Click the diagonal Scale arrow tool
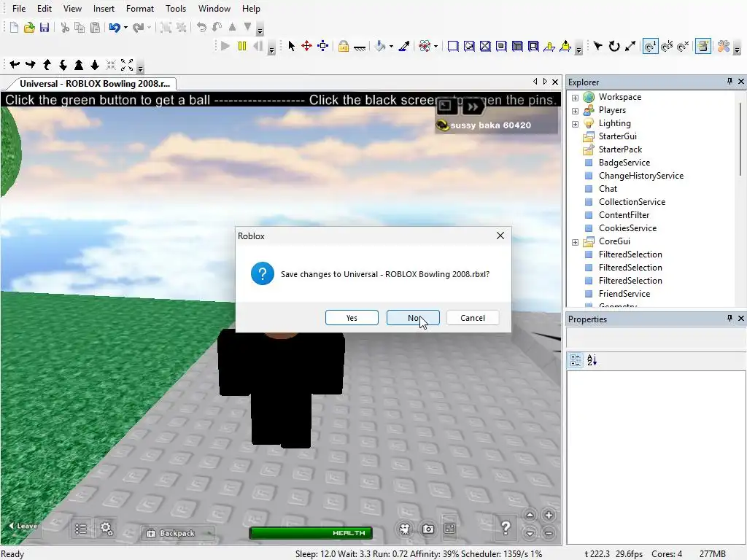Viewport: 747px width, 560px height. (630, 46)
